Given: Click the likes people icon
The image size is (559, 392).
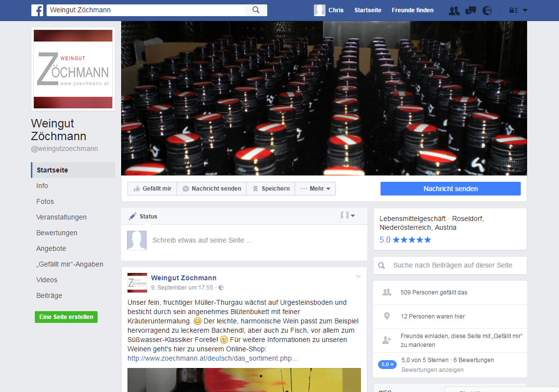Looking at the screenshot, I should (x=387, y=293).
